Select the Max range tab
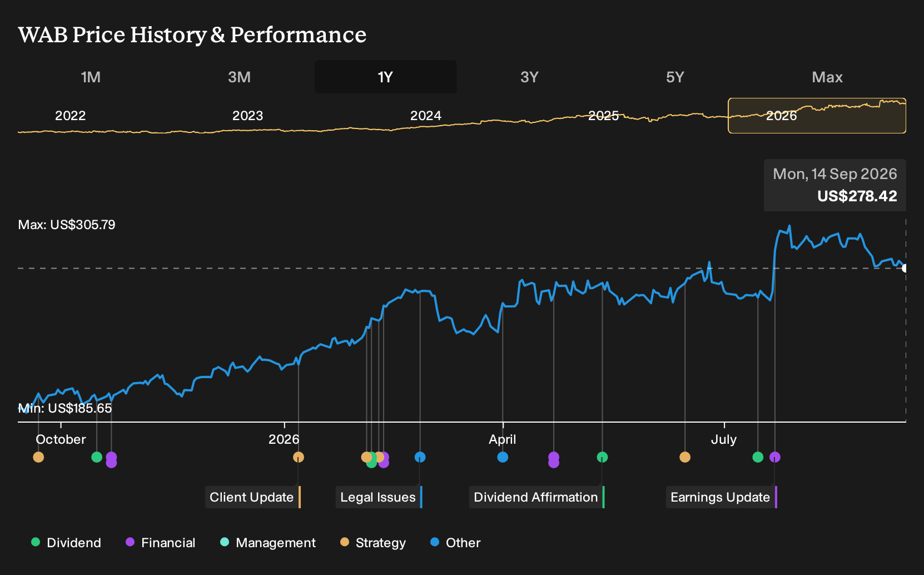The height and width of the screenshot is (575, 924). pyautogui.click(x=827, y=77)
